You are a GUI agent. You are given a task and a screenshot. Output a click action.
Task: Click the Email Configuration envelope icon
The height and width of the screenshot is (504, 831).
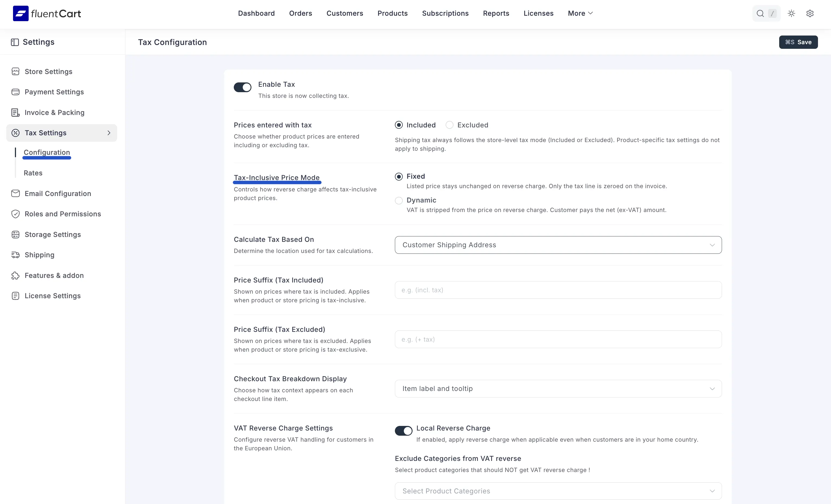[15, 194]
